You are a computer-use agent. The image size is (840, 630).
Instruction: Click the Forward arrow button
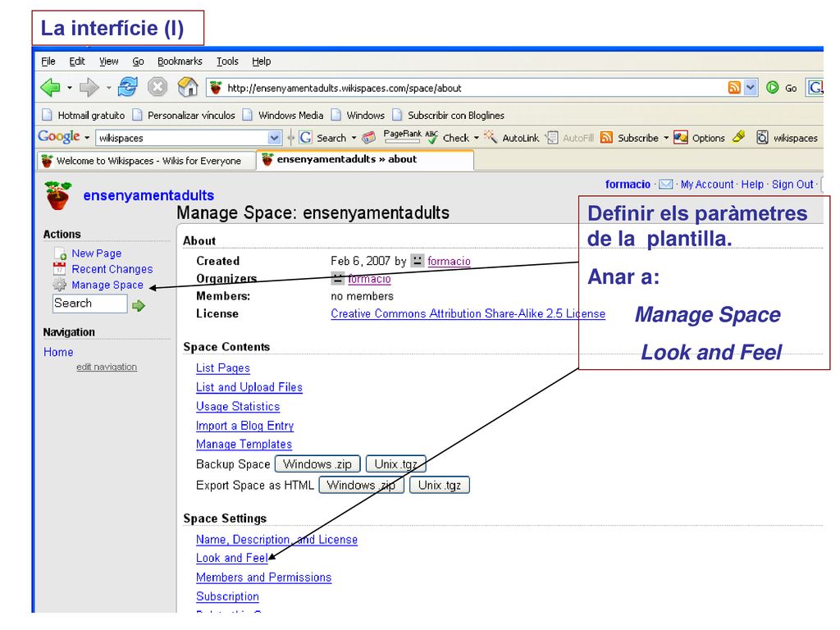(89, 87)
